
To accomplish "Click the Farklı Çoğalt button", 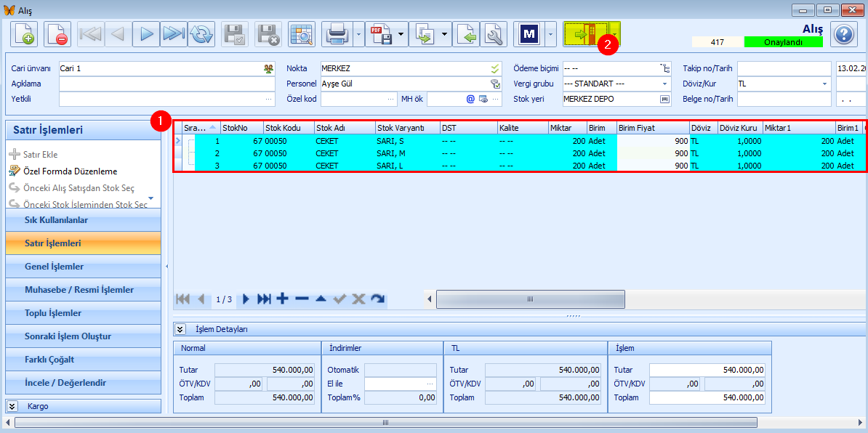I will click(x=84, y=360).
